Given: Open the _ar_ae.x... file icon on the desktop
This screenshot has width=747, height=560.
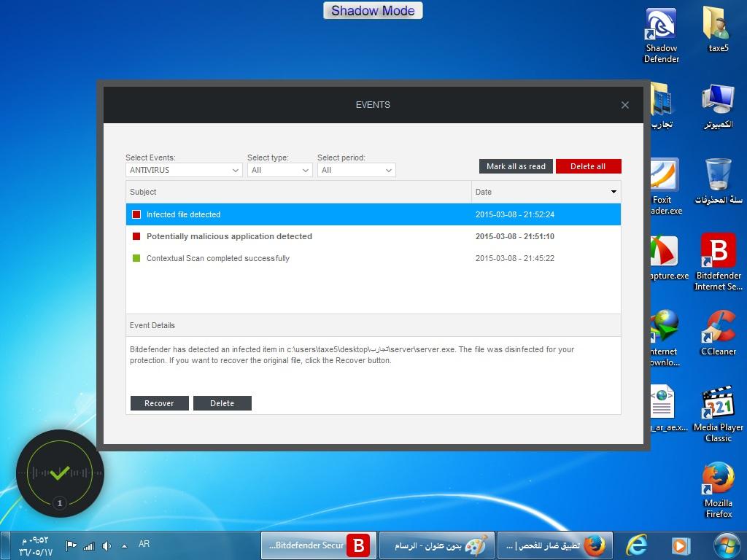Looking at the screenshot, I should pyautogui.click(x=668, y=408).
